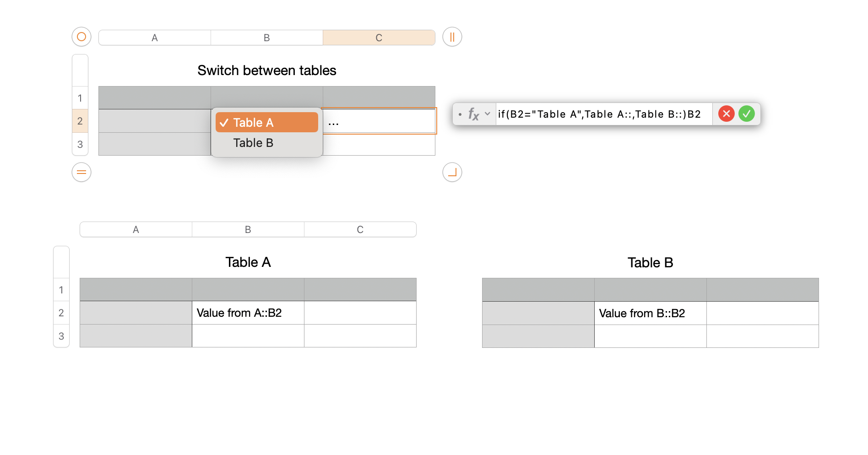Click the add-column handle right of column C

452,37
